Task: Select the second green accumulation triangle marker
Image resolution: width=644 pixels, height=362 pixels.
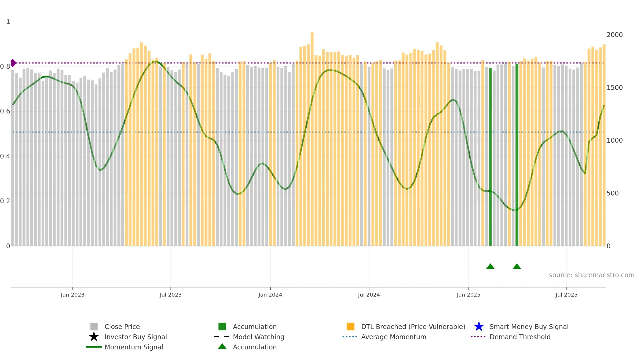Action: (x=517, y=266)
